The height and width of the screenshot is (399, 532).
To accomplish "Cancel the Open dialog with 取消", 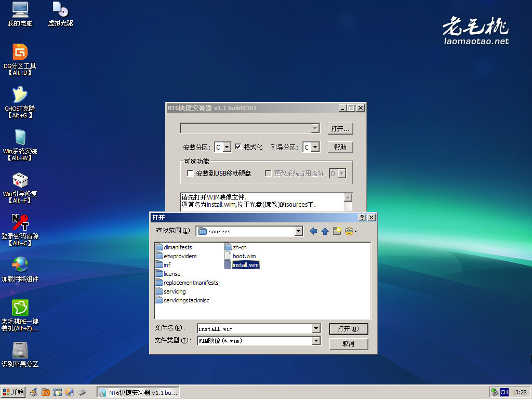I will 349,344.
